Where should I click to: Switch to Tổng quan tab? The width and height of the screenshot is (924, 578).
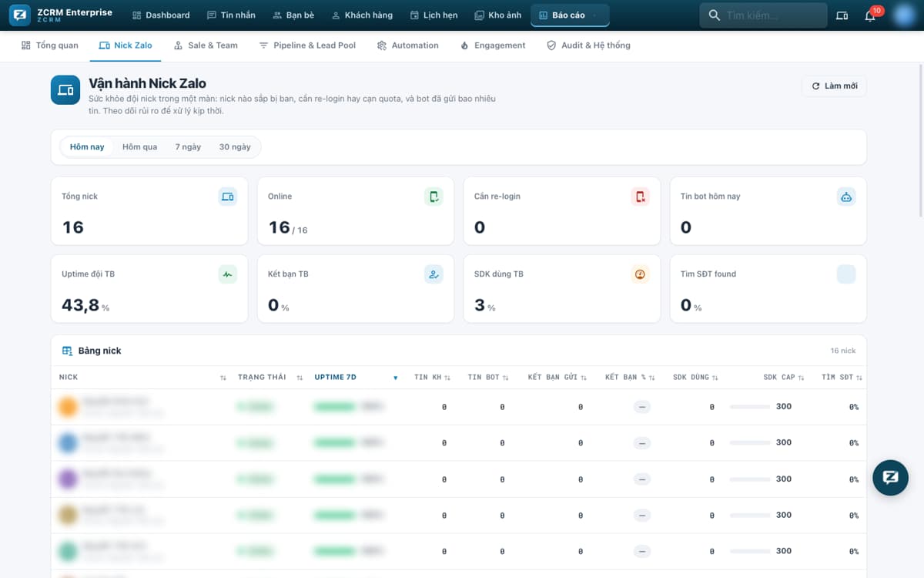[50, 45]
